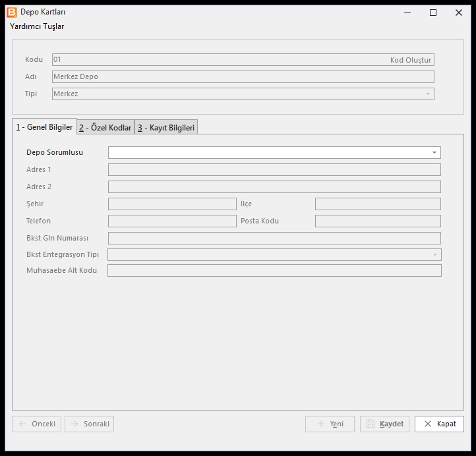Switch to 2 - Özel Kodlar tab
This screenshot has height=456, width=476.
(105, 128)
